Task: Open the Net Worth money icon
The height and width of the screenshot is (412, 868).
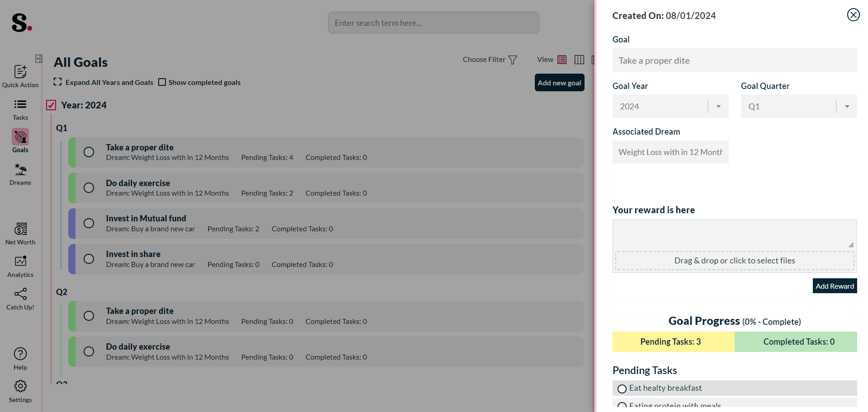Action: (x=20, y=229)
